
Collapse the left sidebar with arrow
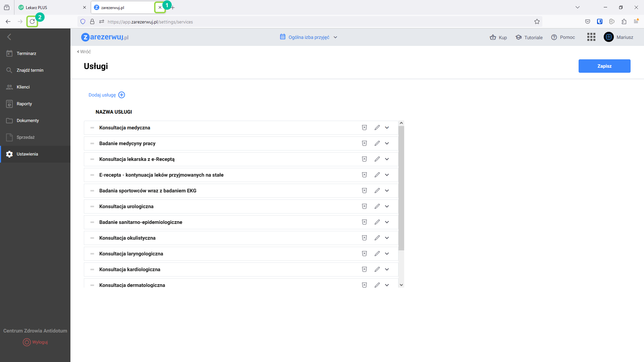9,37
